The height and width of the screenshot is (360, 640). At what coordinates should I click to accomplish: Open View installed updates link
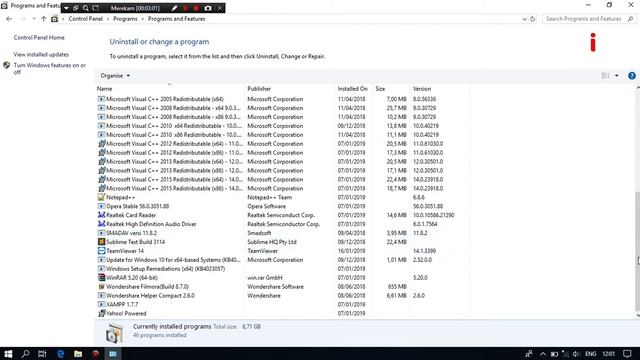[x=41, y=54]
